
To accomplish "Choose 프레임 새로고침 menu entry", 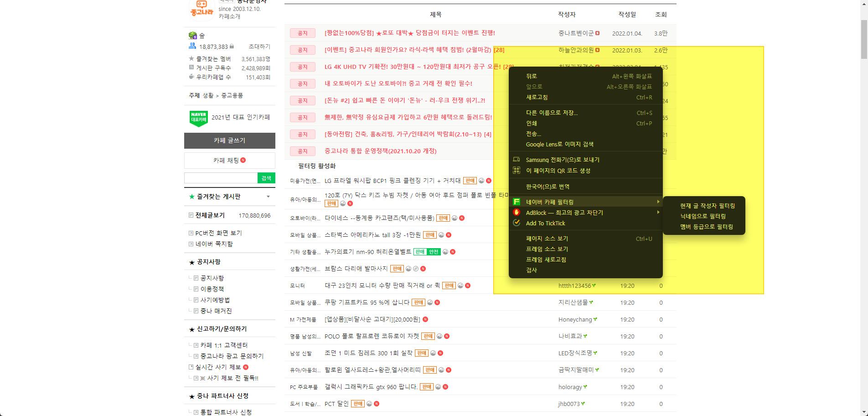I will [586, 260].
